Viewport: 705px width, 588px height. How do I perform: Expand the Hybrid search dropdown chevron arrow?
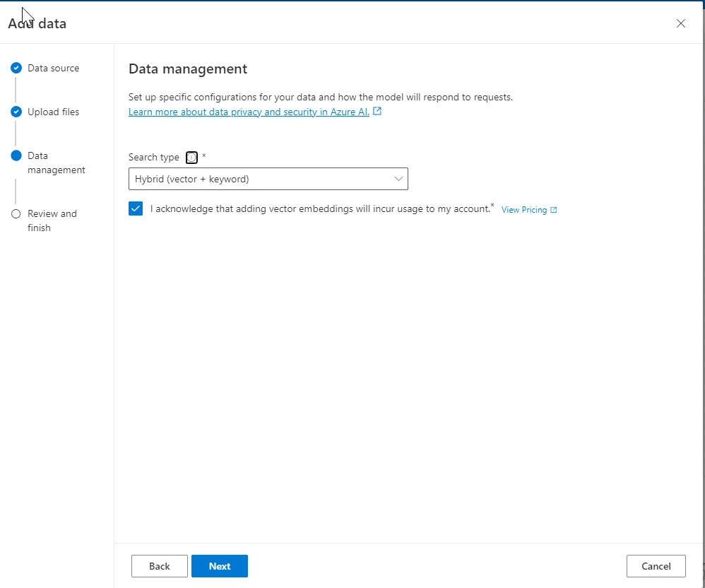coord(398,180)
